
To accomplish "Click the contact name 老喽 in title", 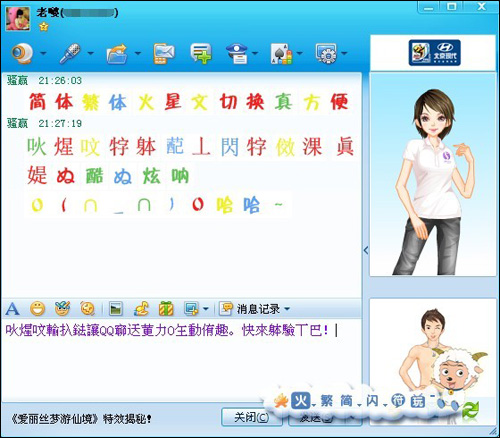I will 48,13.
